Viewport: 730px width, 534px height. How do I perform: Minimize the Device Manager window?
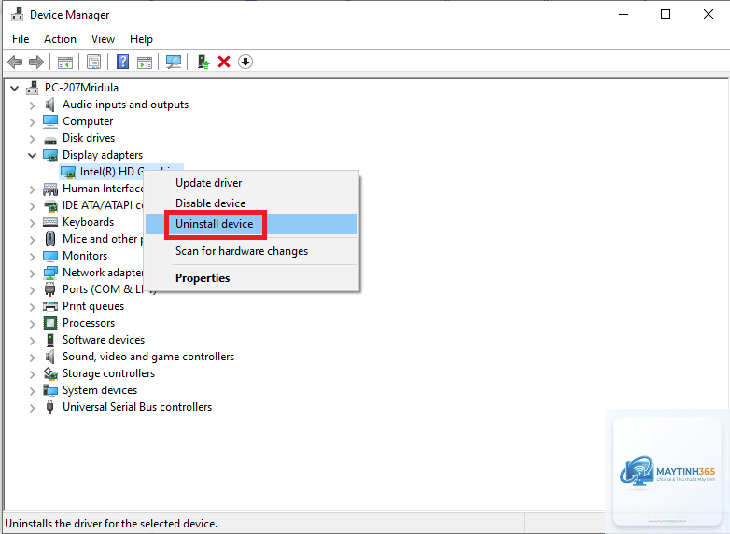(623, 14)
